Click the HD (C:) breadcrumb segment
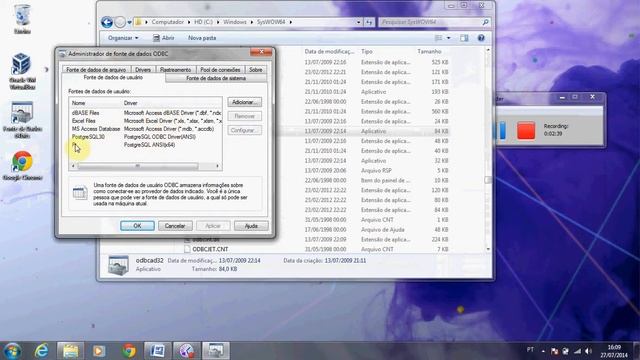Image resolution: width=640 pixels, height=360 pixels. click(x=203, y=22)
